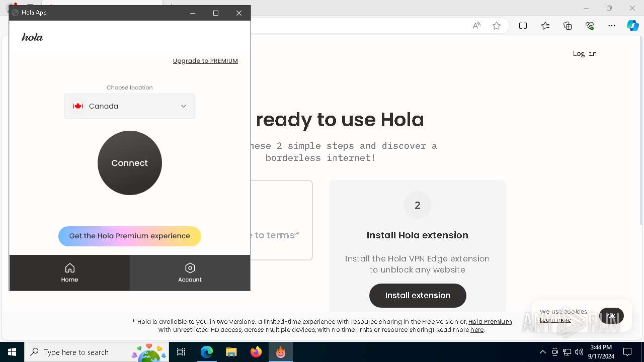
Task: Maximize the Hola App window
Action: point(216,13)
